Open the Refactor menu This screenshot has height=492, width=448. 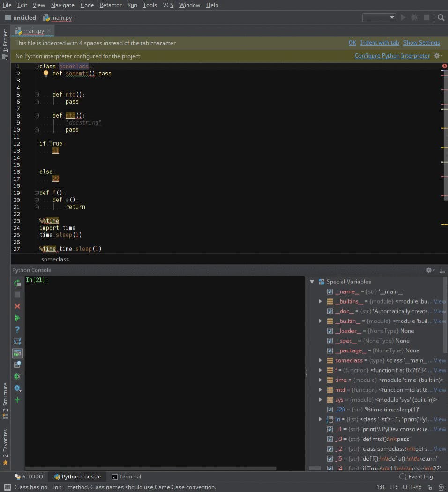111,5
